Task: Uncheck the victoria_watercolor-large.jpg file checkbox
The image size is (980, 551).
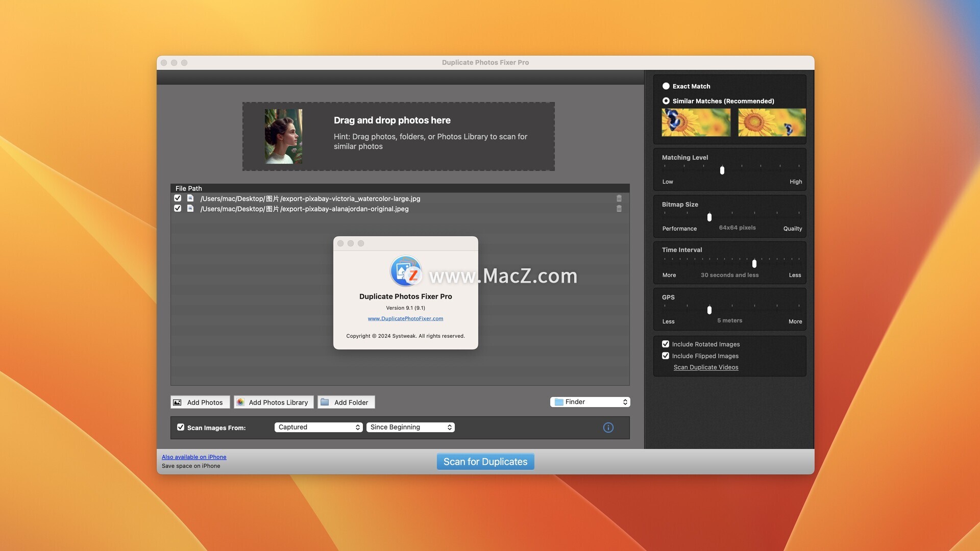Action: (178, 198)
